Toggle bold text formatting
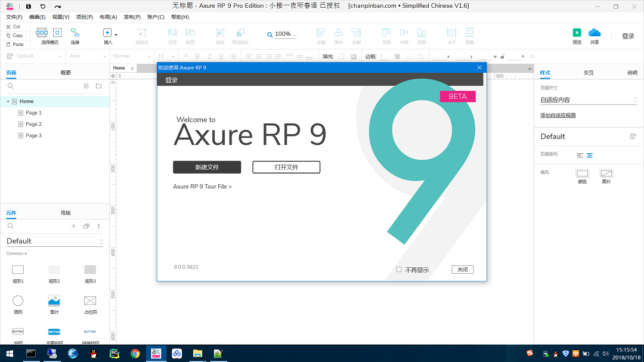The image size is (644, 362). coord(197,55)
